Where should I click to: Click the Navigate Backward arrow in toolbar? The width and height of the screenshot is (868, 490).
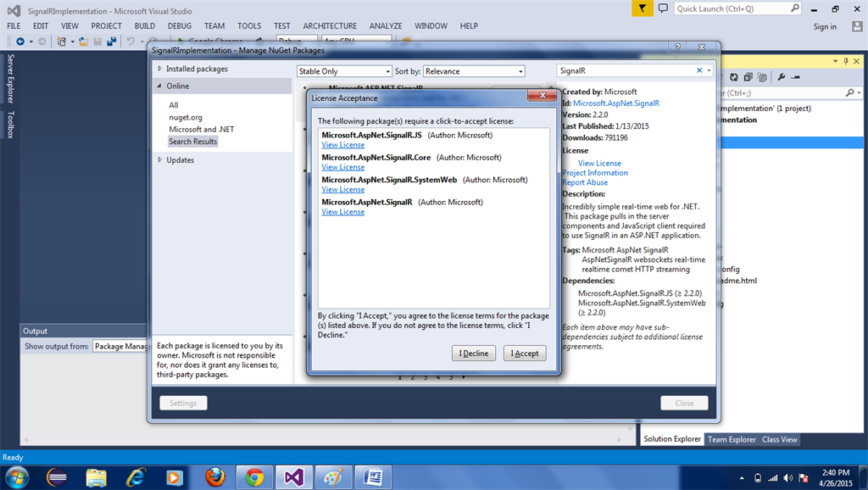coord(20,42)
